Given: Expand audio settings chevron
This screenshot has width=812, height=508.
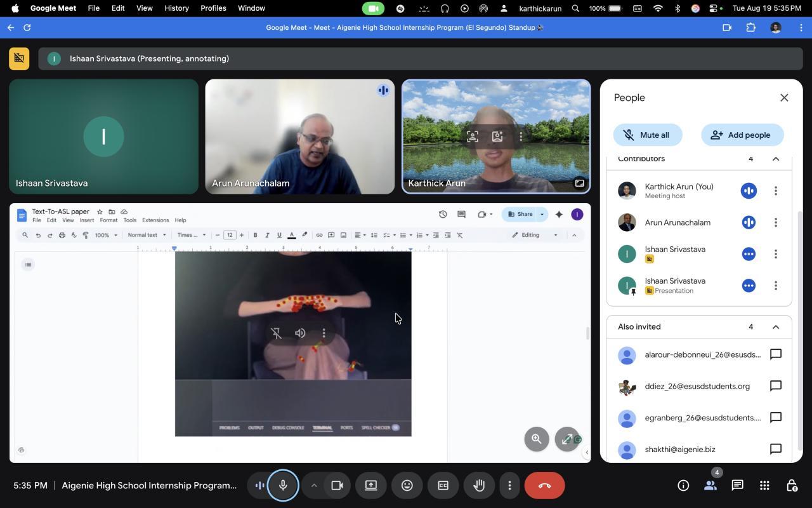Looking at the screenshot, I should click(x=313, y=486).
